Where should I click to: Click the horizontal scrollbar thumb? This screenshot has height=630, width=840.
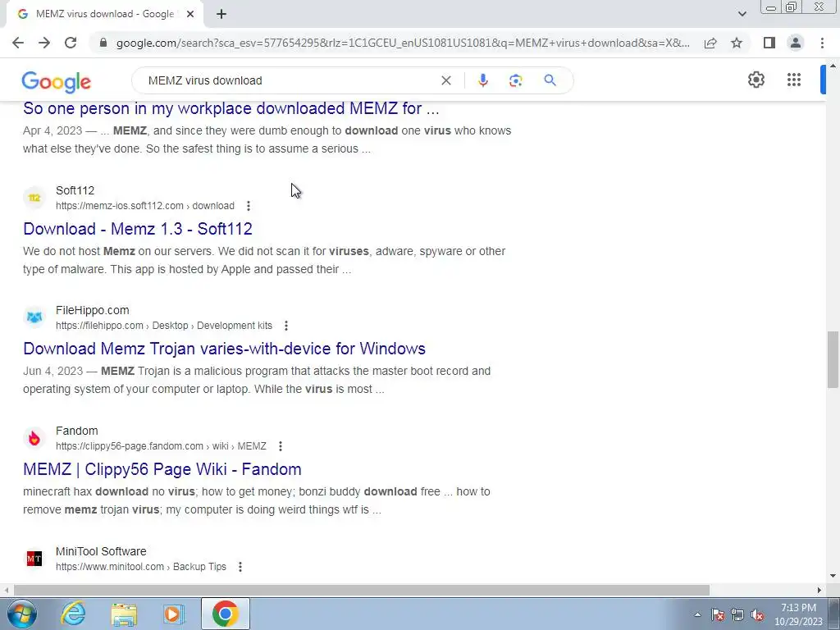point(362,590)
